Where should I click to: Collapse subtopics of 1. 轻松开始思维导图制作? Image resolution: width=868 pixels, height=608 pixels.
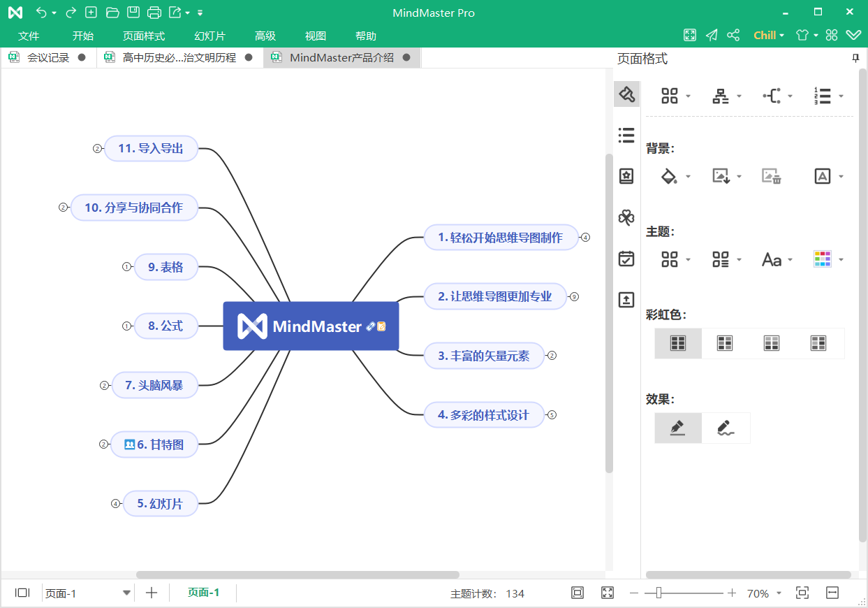tap(585, 238)
